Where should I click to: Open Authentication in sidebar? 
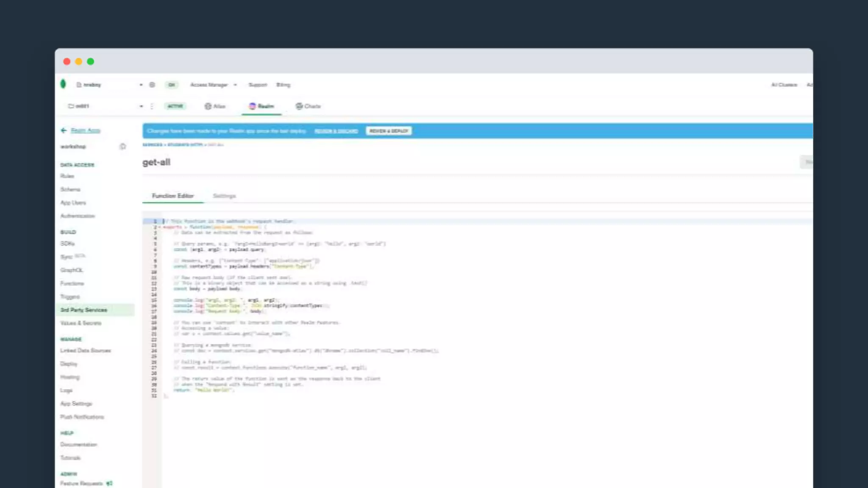pyautogui.click(x=78, y=216)
